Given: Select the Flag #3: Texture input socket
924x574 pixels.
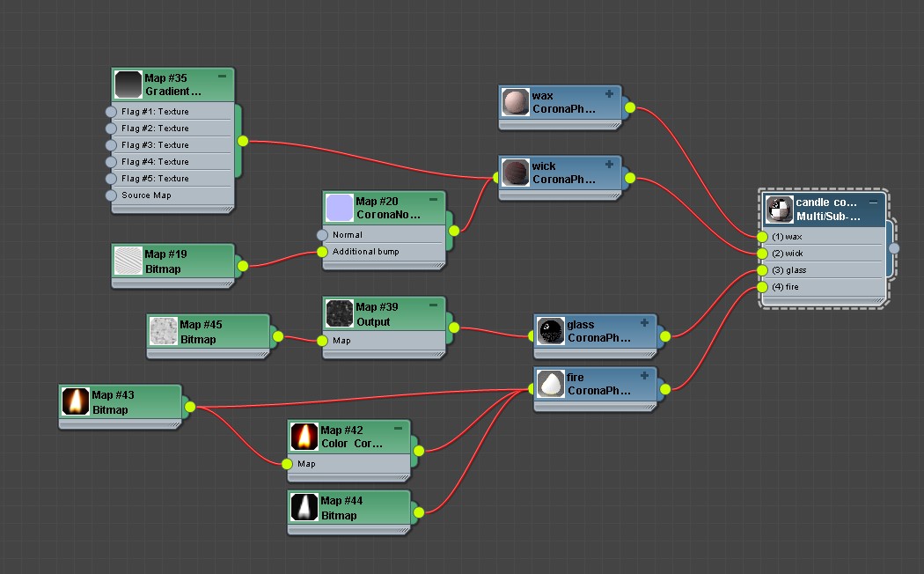Looking at the screenshot, I should point(111,145).
